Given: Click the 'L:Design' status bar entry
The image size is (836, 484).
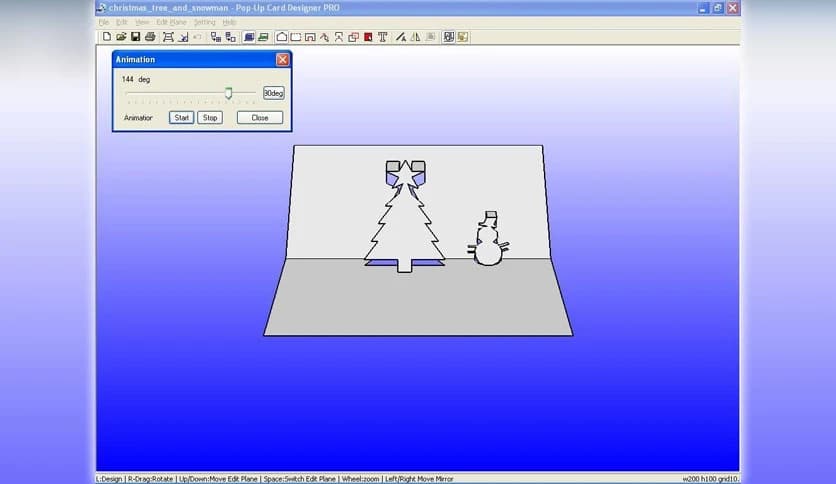Looking at the screenshot, I should [x=109, y=479].
